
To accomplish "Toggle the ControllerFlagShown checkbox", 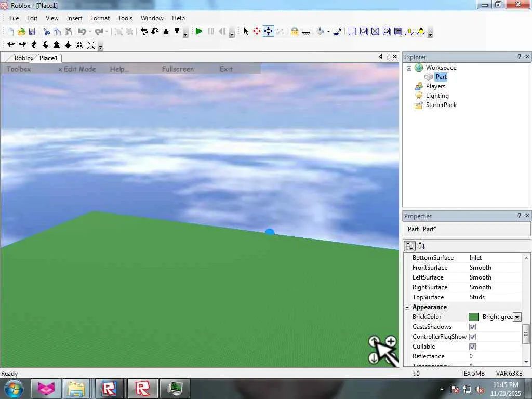I will (472, 337).
